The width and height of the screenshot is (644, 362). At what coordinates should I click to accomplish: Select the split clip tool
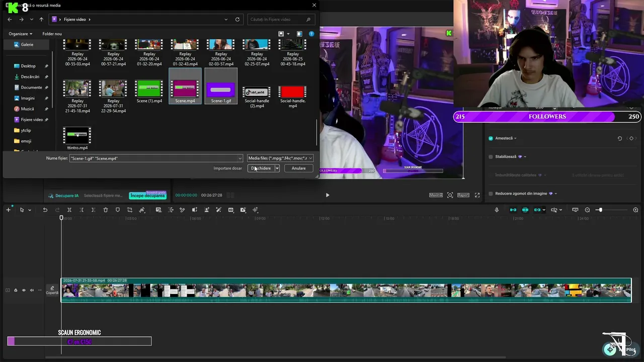pyautogui.click(x=69, y=210)
